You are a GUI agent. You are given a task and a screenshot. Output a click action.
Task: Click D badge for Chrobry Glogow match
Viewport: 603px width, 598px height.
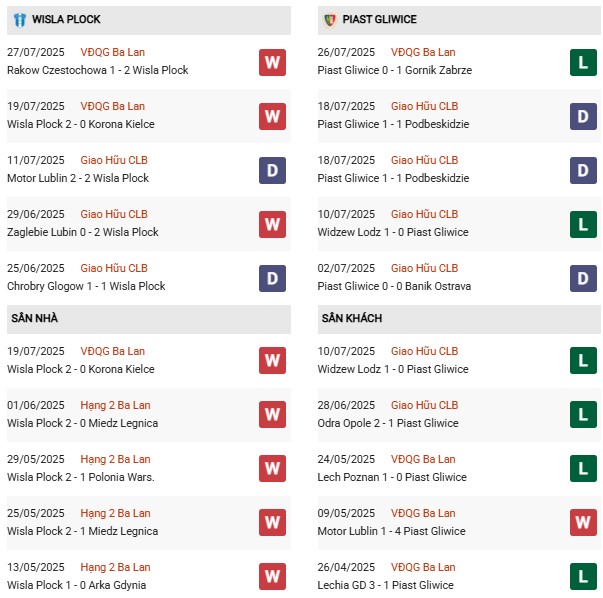point(272,278)
